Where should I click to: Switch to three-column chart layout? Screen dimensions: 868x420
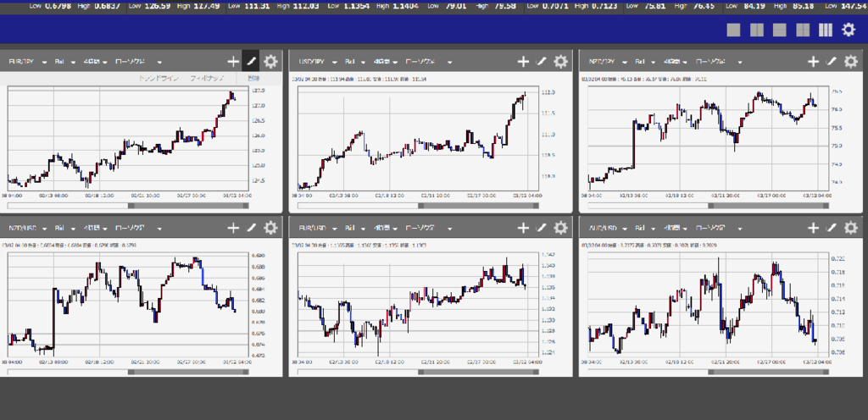(826, 30)
